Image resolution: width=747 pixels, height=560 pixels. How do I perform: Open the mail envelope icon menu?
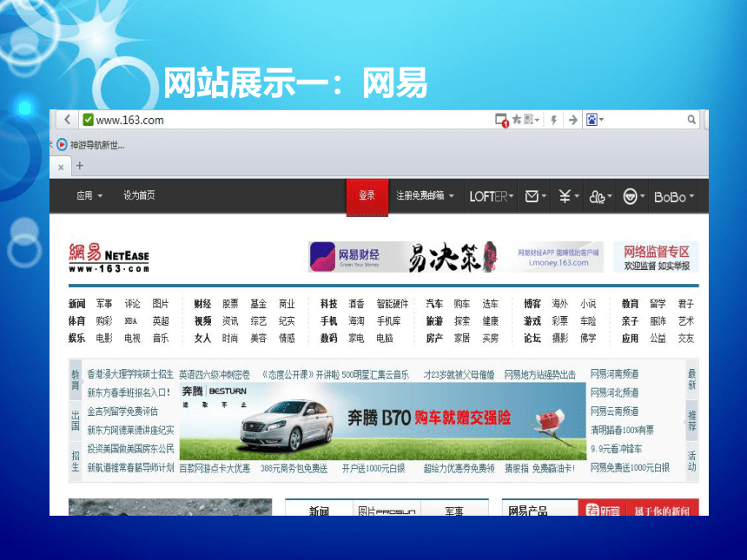[x=535, y=196]
